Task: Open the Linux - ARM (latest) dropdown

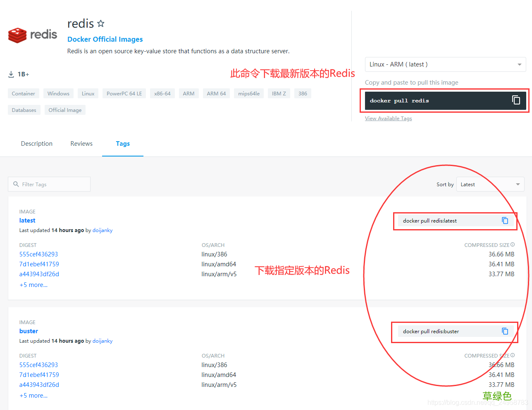Action: (445, 64)
